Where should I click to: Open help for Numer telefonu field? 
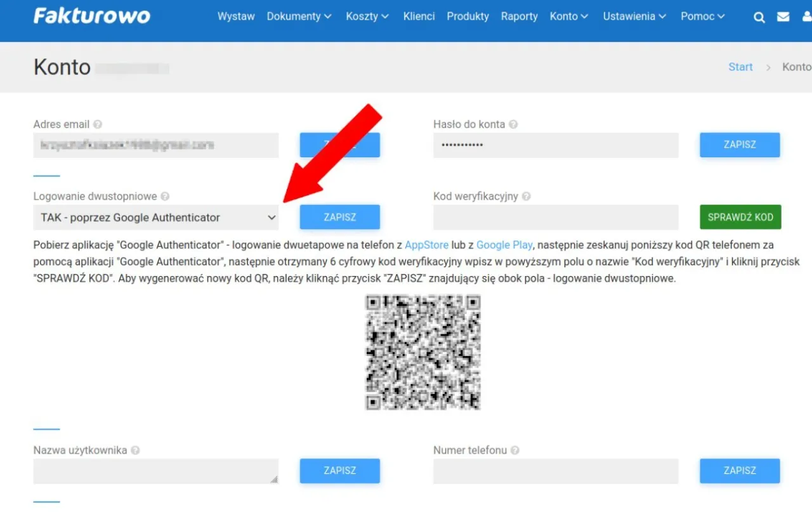(x=514, y=450)
